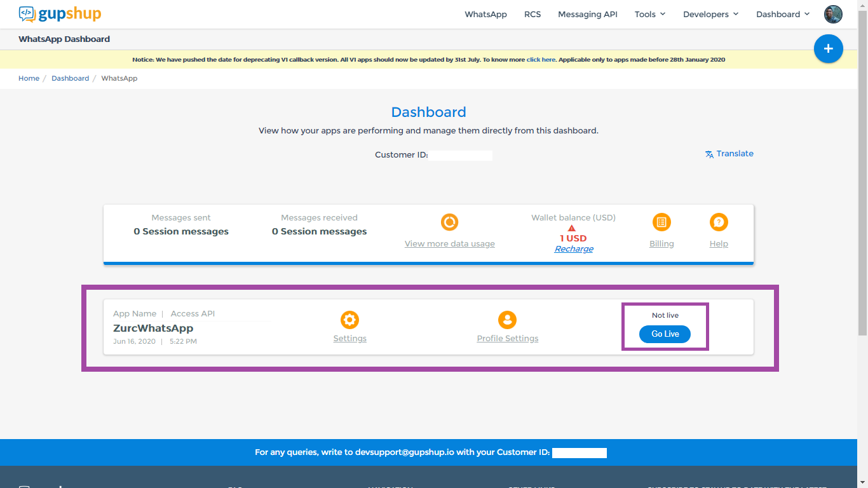Open the Profile Settings link
Image resolution: width=868 pixels, height=488 pixels.
[x=507, y=339]
